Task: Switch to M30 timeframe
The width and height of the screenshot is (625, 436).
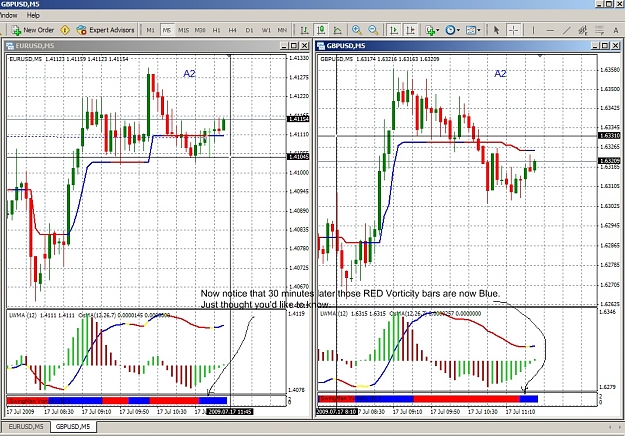Action: tap(200, 30)
